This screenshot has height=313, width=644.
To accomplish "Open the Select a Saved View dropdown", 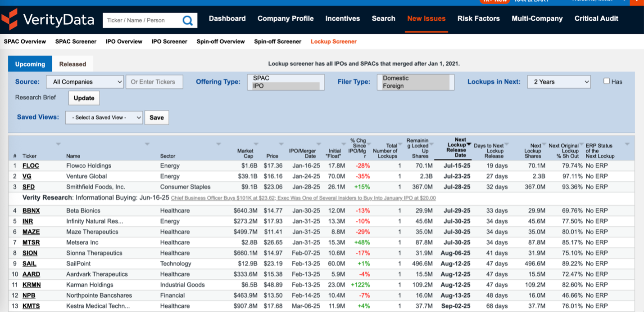I will tap(104, 117).
